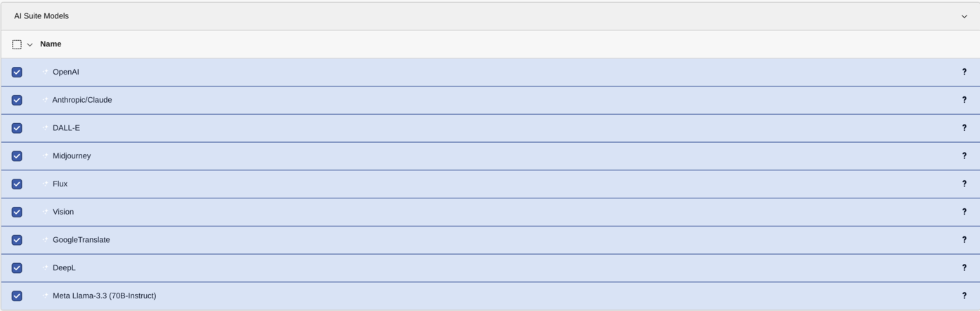Toggle the DeepL checkbox off
980x311 pixels.
[17, 268]
